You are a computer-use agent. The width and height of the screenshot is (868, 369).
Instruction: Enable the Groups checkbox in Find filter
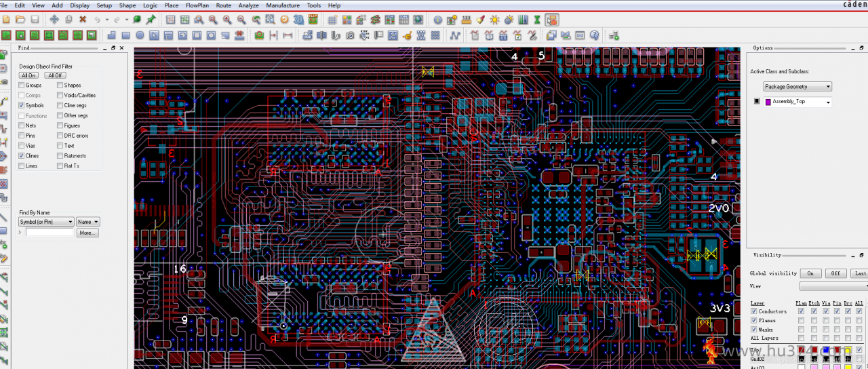click(22, 85)
